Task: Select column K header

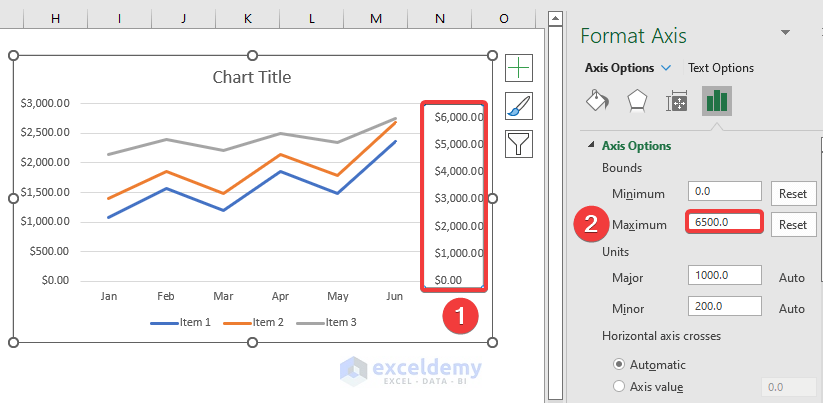Action: pyautogui.click(x=248, y=18)
